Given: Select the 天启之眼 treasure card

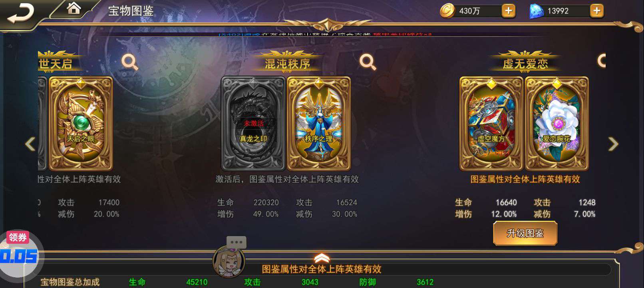Looking at the screenshot, I should click(81, 124).
